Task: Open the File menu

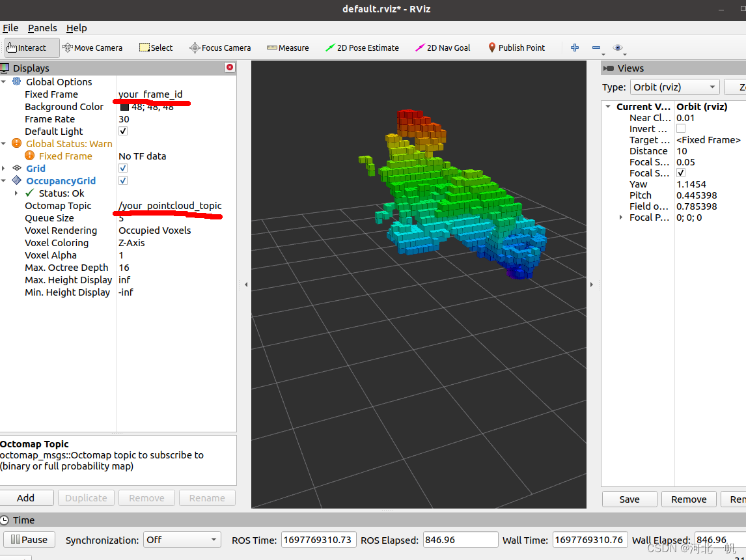Action: coord(10,28)
